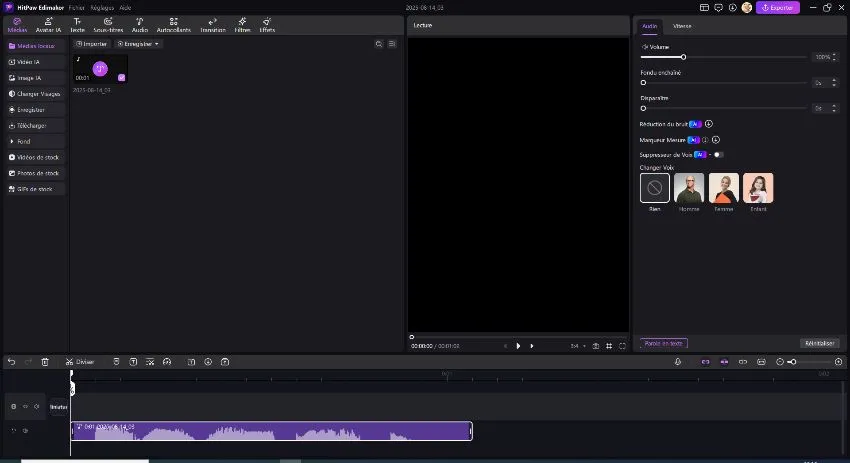Image resolution: width=850 pixels, height=463 pixels.
Task: Open the layout switcher icon in title bar
Action: tap(704, 8)
